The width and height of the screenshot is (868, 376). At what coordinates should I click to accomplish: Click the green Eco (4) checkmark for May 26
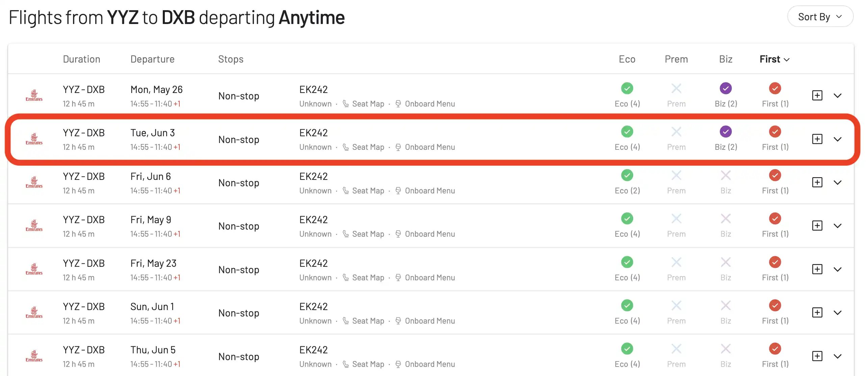(627, 88)
